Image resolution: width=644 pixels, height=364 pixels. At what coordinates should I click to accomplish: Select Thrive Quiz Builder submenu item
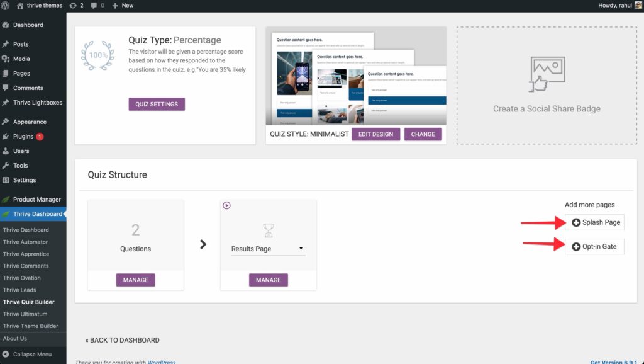[x=28, y=302]
